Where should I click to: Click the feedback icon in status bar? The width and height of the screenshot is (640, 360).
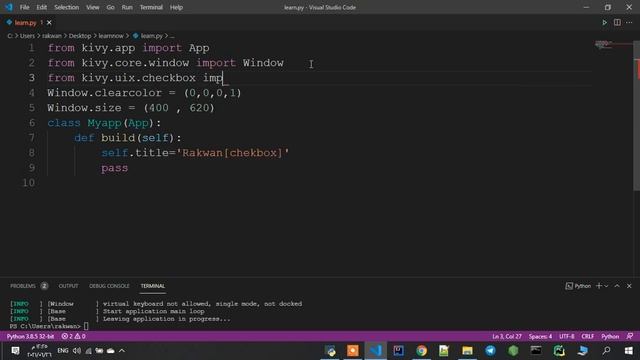(x=630, y=336)
